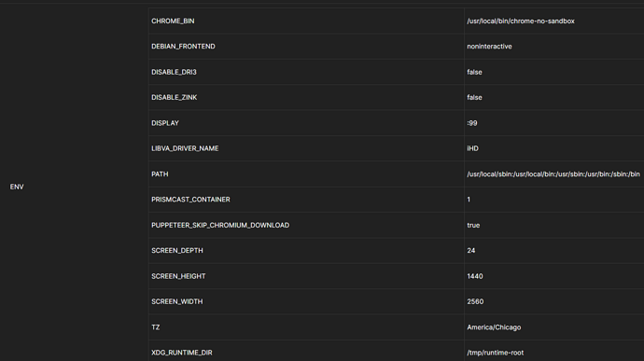Click the DISABLE_ZINK variable name
The image size is (644, 361).
(x=175, y=97)
